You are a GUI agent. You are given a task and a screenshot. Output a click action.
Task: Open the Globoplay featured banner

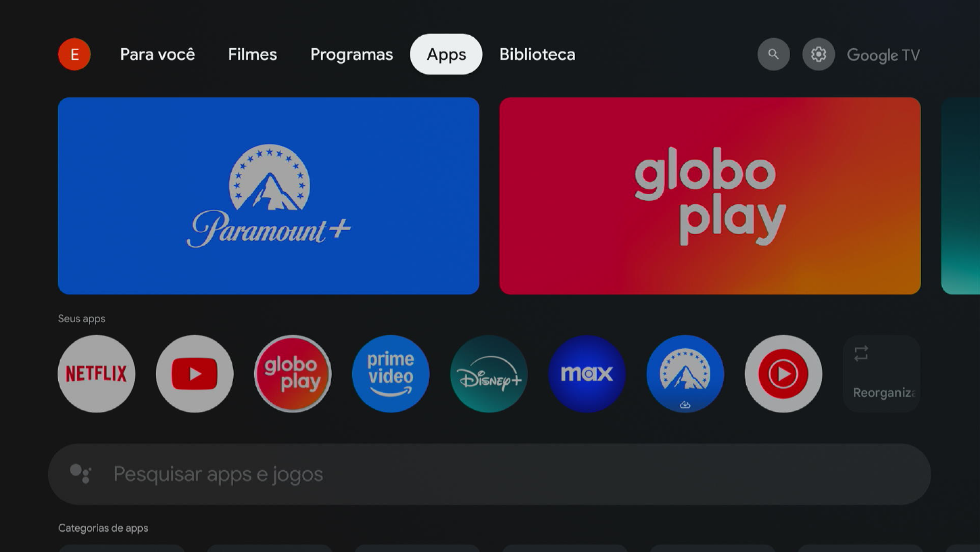click(x=710, y=195)
